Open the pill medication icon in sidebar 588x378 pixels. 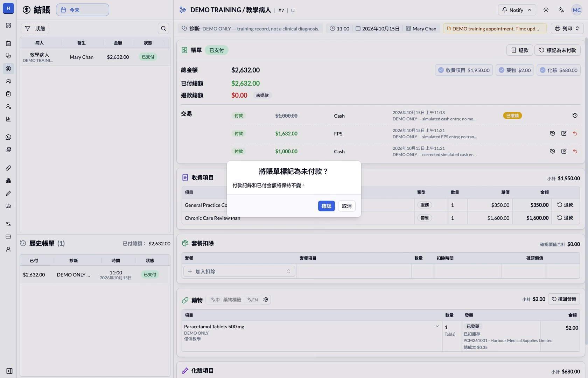click(x=8, y=168)
